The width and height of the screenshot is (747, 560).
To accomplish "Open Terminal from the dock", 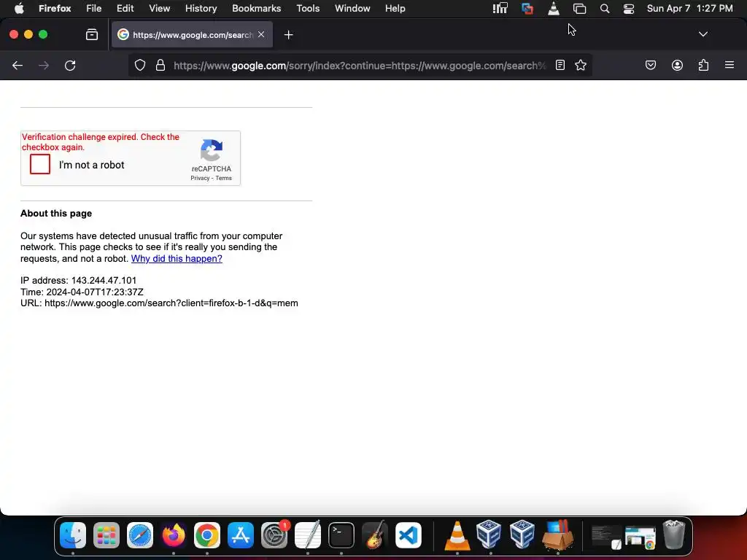I will [x=341, y=535].
